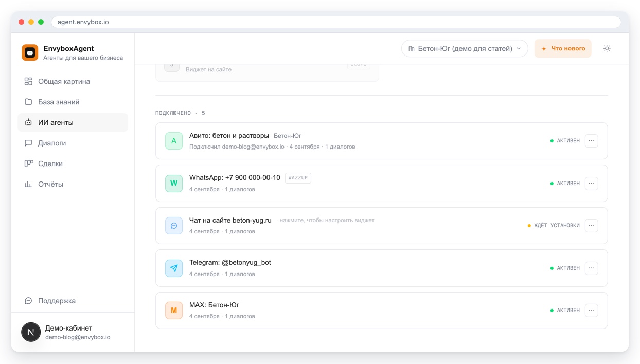640x364 pixels.
Task: Click the Сделки kanban icon
Action: tap(28, 163)
